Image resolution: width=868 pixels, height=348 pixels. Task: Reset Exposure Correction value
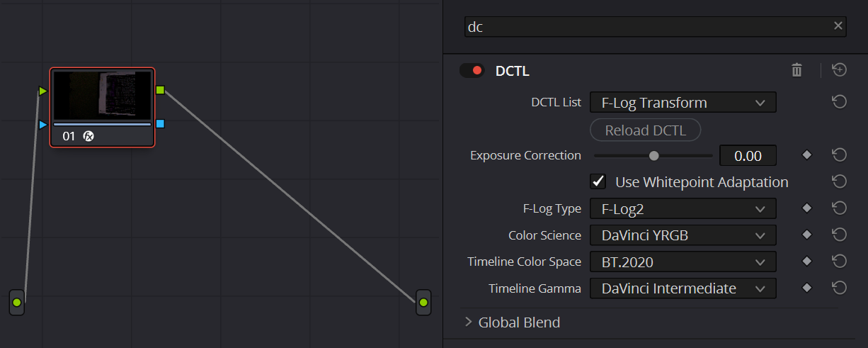pos(839,155)
